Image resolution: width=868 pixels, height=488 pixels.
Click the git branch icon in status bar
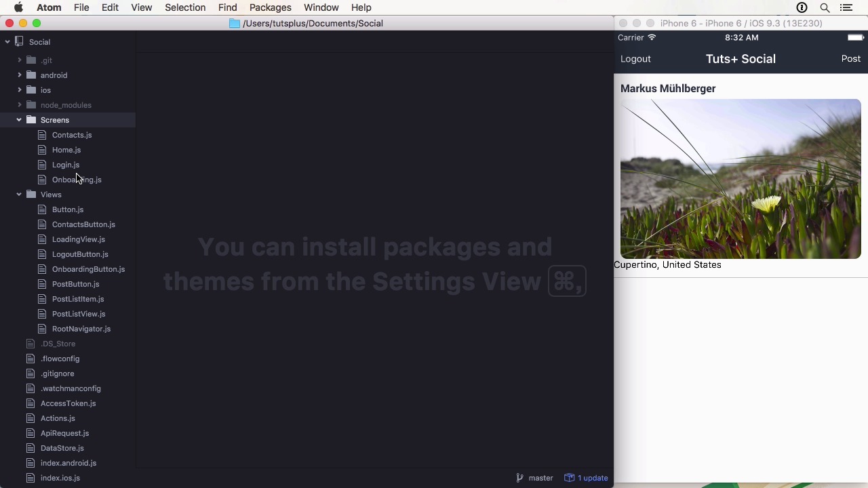519,478
